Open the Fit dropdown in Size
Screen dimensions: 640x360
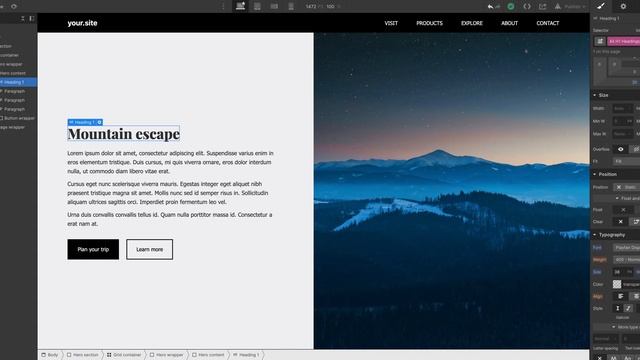[627, 162]
